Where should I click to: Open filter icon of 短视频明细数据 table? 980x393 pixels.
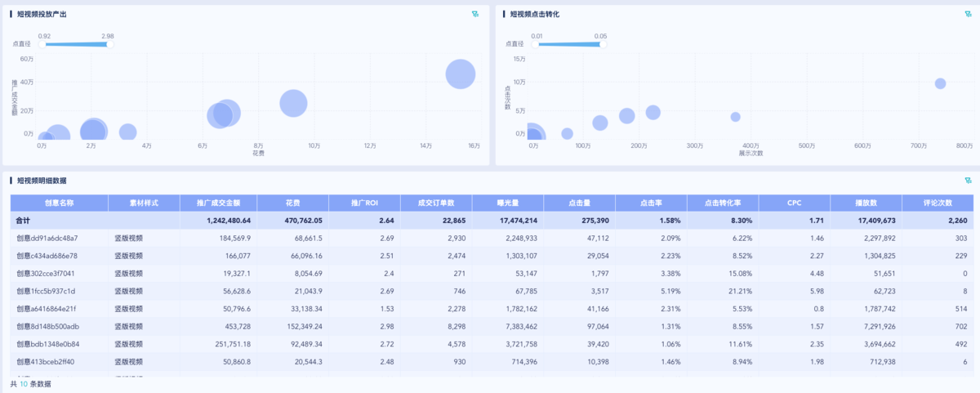[x=968, y=181]
